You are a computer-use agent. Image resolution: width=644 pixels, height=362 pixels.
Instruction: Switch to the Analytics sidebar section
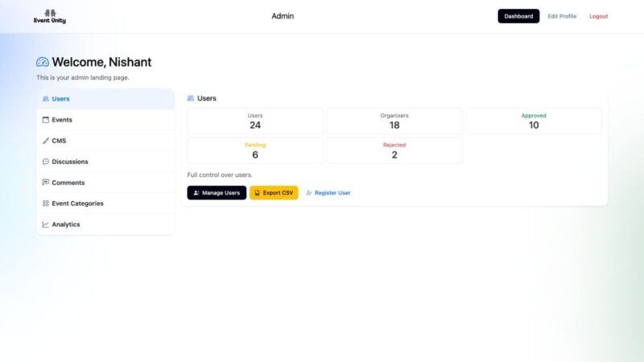pyautogui.click(x=105, y=224)
